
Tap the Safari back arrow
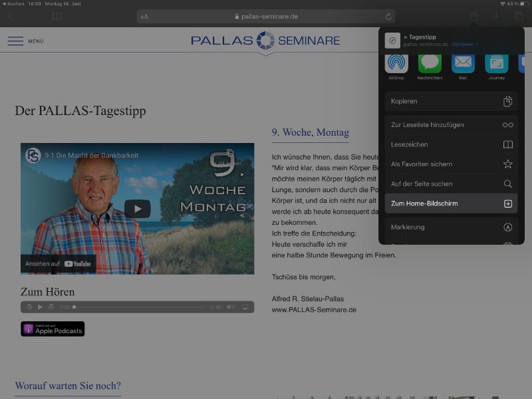(10, 17)
